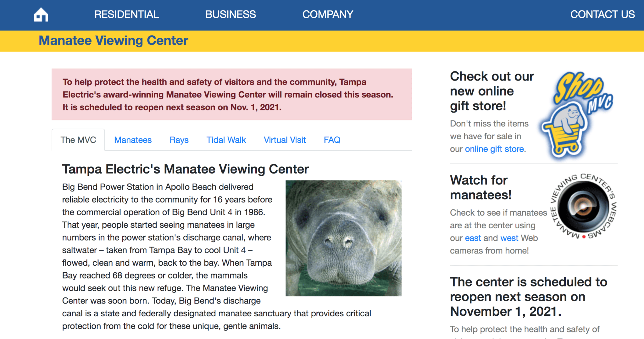Switch to the Rays tab
644x339 pixels.
[x=179, y=140]
